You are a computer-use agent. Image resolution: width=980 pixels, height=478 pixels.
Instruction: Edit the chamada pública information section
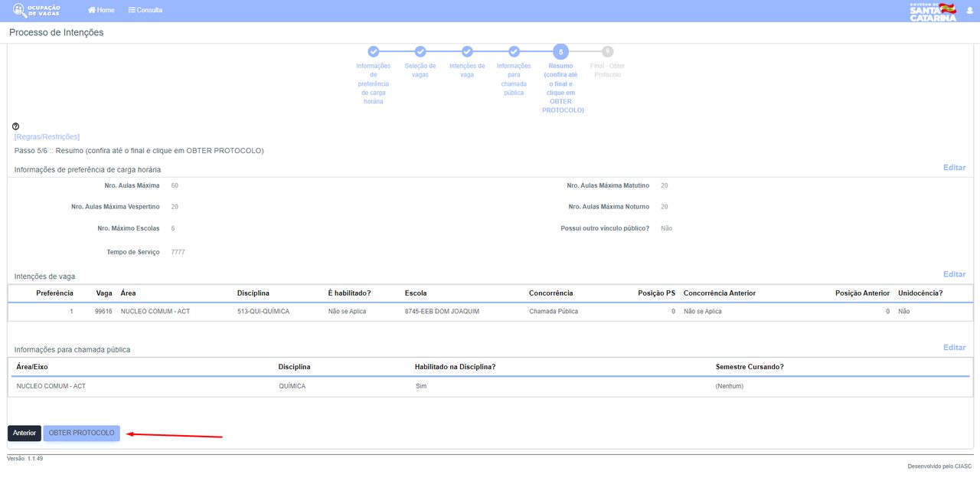954,348
